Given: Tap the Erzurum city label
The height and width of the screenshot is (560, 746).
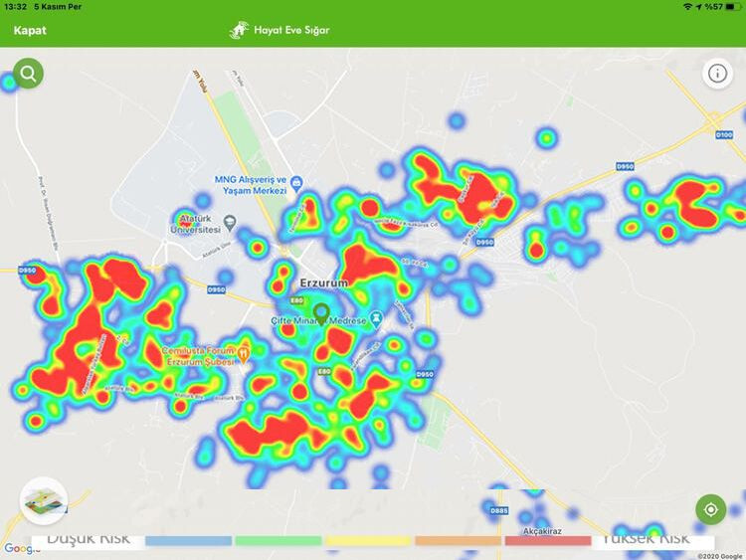Looking at the screenshot, I should pos(324,283).
